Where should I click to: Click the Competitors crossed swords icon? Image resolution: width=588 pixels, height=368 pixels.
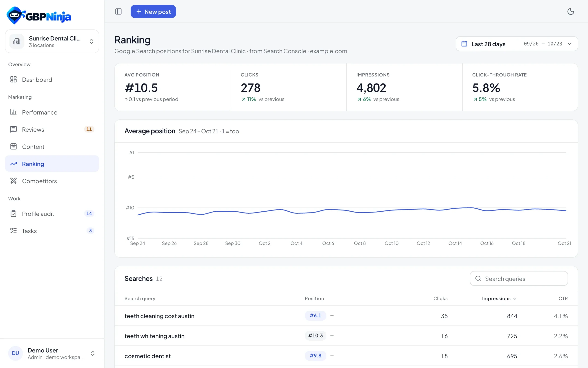click(13, 181)
